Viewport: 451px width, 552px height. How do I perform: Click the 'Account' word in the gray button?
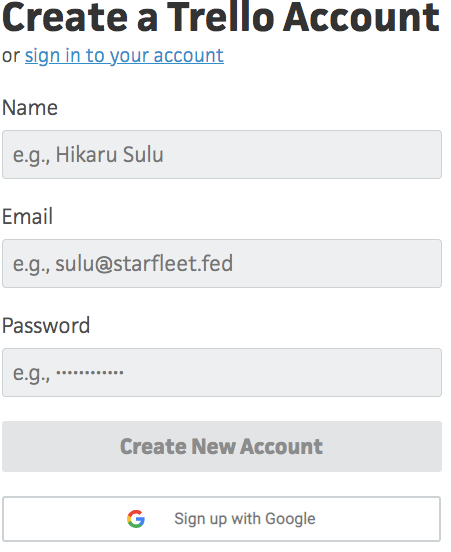[281, 446]
